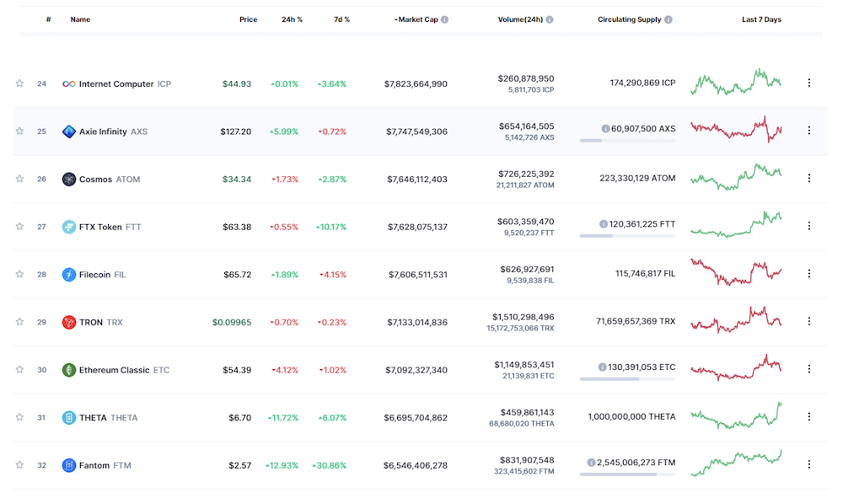Sort by Volume(24h) column header

coord(520,19)
